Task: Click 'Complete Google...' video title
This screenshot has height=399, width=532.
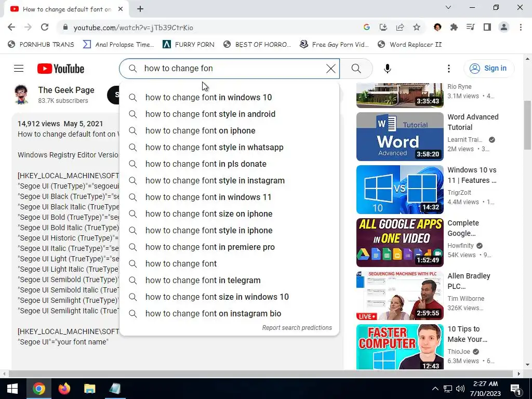Action: [x=463, y=228]
